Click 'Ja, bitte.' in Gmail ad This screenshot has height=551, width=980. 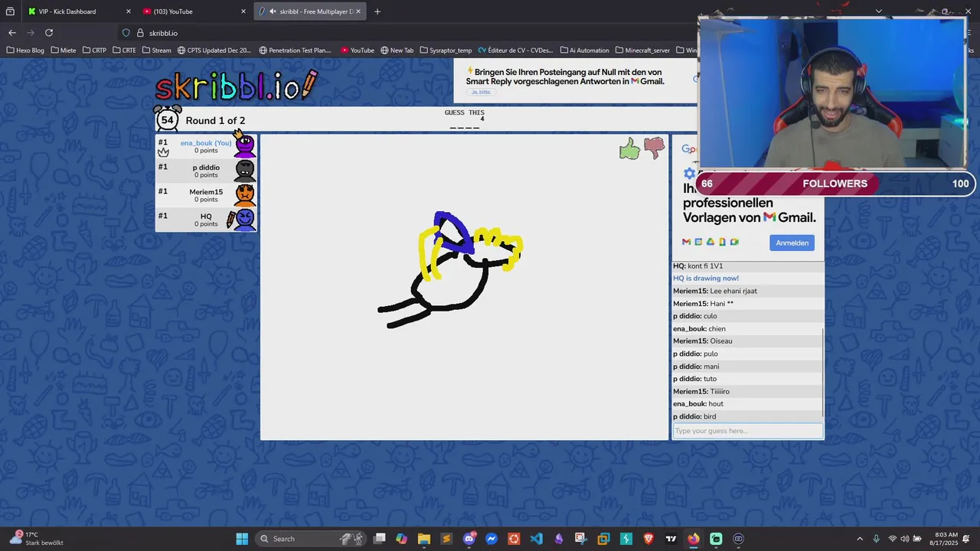coord(481,92)
